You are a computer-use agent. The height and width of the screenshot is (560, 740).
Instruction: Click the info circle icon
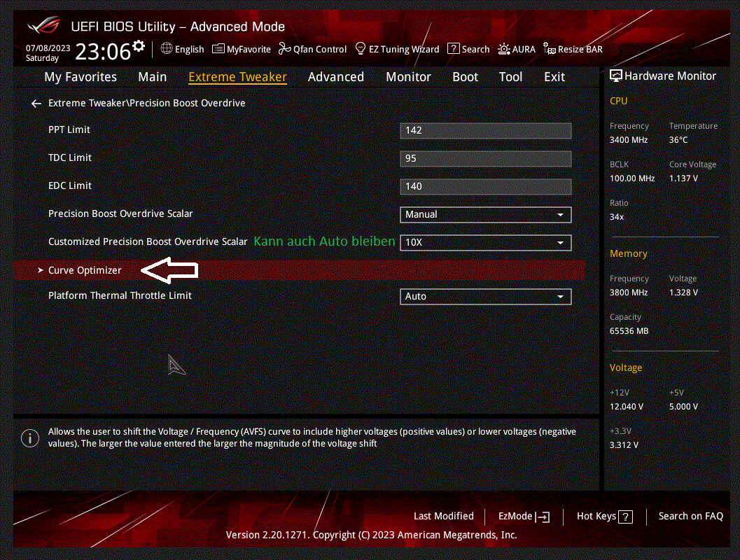tap(29, 438)
